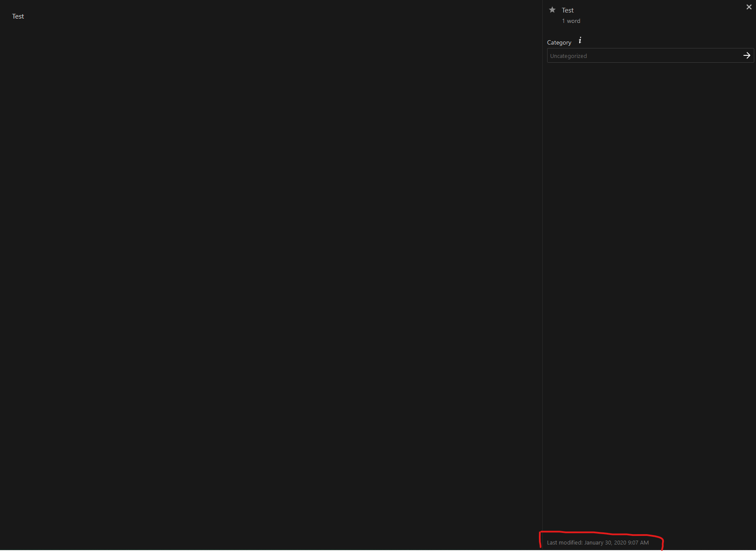
Task: Close the note info panel
Action: click(749, 7)
